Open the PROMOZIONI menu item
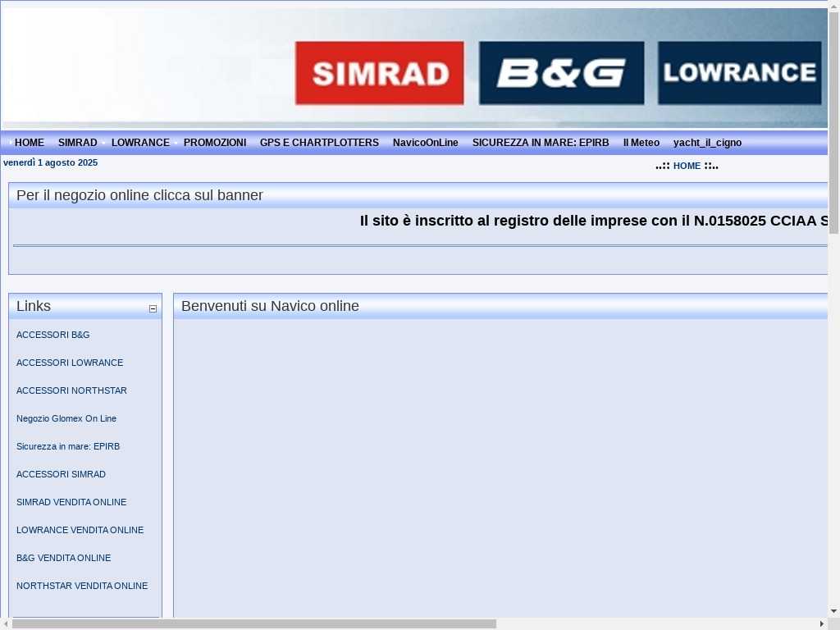This screenshot has height=630, width=840. 215,143
